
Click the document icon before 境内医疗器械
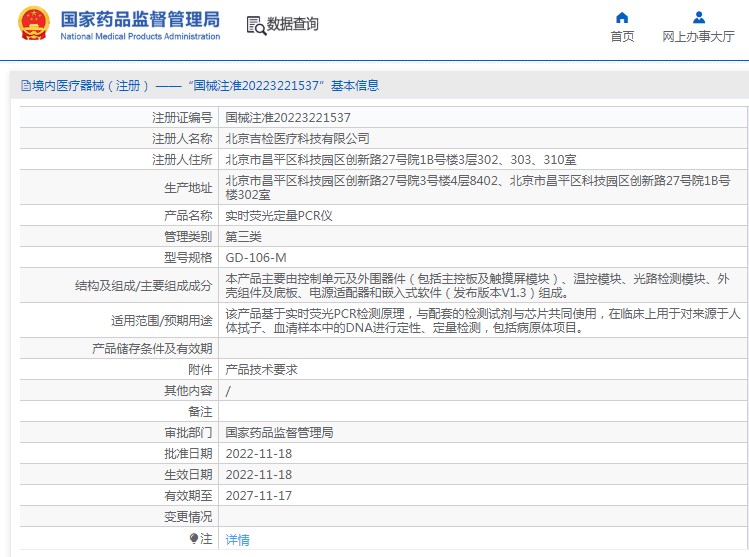tap(25, 86)
